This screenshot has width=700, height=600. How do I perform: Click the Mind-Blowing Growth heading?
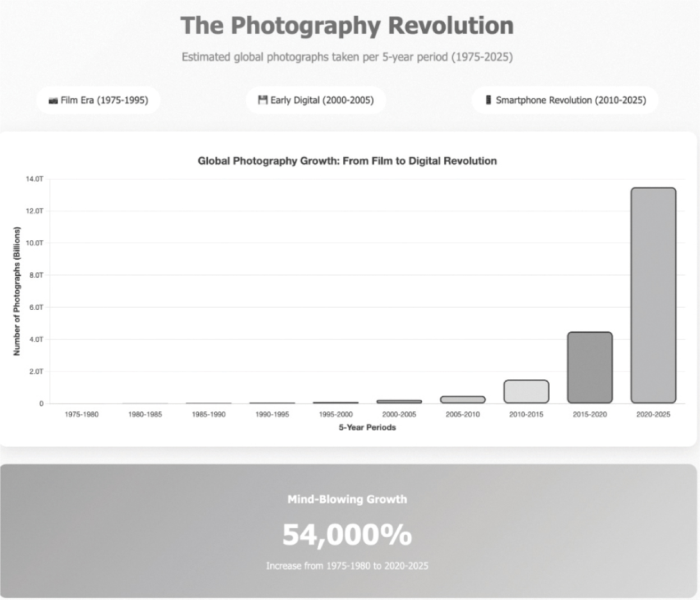coord(347,500)
